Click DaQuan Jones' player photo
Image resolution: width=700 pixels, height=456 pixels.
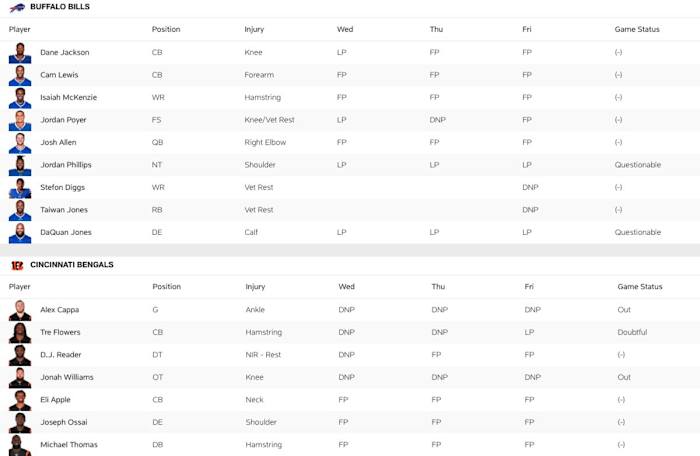[x=20, y=233]
